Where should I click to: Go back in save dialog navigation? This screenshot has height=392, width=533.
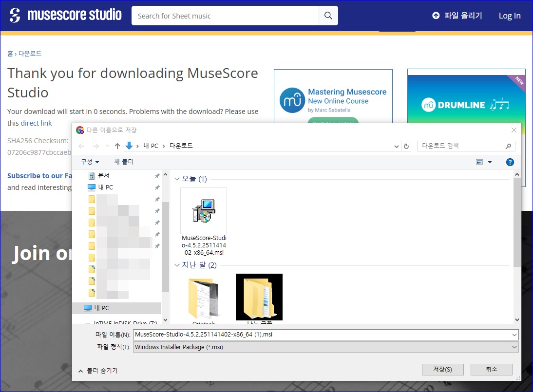pos(81,146)
